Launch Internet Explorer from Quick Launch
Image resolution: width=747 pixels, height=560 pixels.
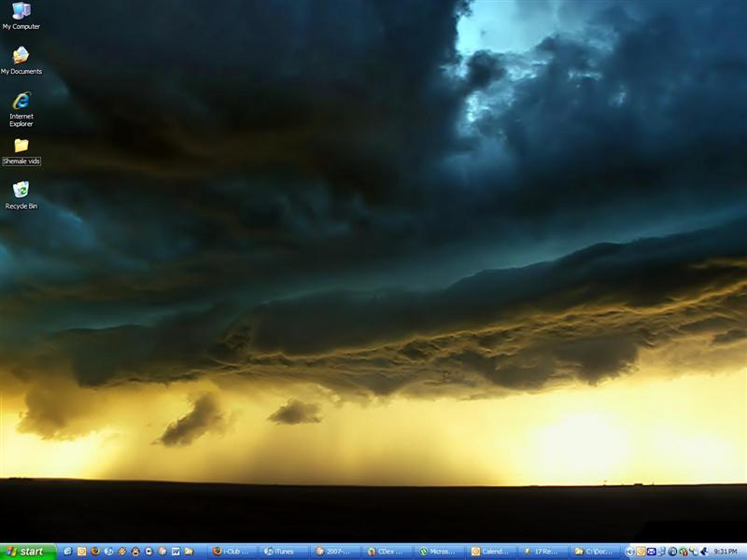click(x=67, y=552)
